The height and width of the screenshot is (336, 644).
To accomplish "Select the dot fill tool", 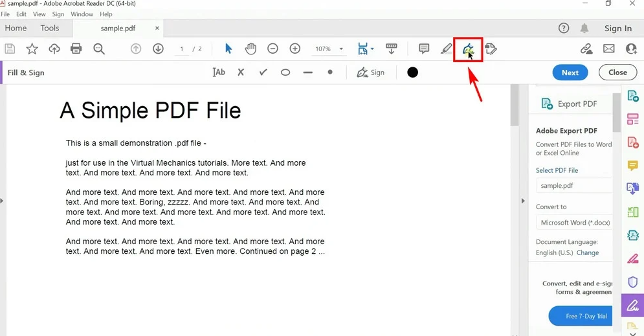I will tap(330, 73).
